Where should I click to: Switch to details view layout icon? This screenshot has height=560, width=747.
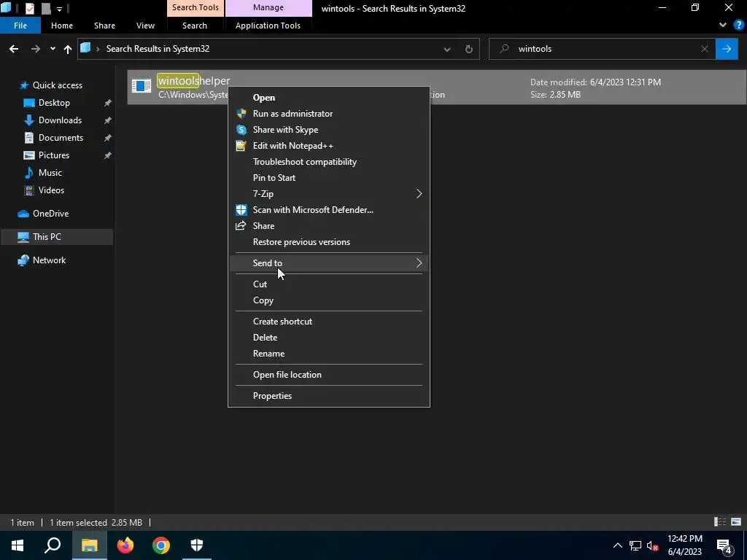click(x=720, y=522)
